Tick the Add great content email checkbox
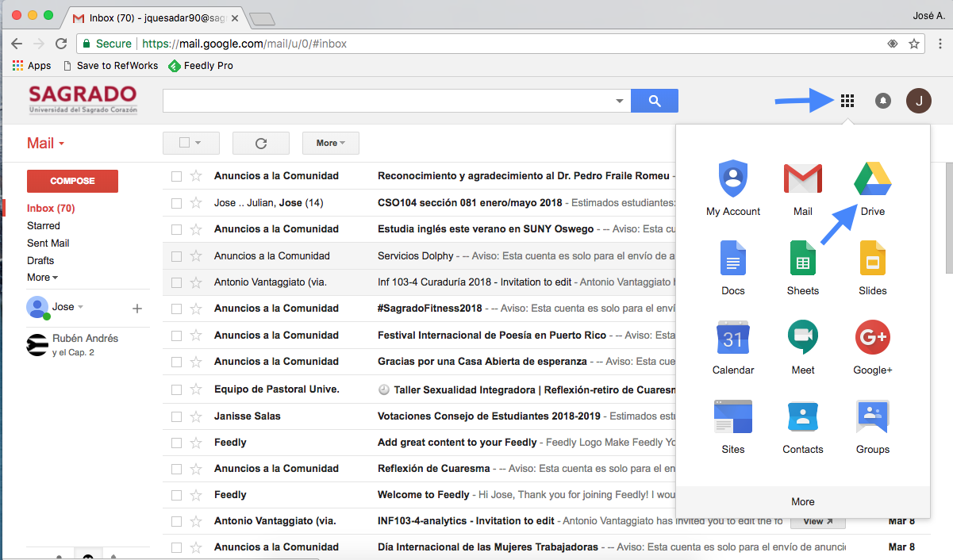Screen dimensions: 953x560 (176, 443)
